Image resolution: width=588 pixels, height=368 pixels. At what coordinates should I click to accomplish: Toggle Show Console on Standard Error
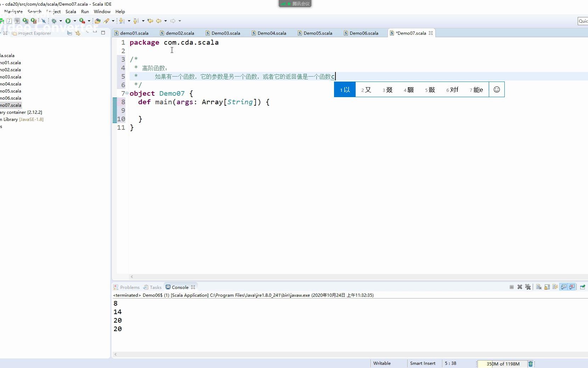point(572,287)
